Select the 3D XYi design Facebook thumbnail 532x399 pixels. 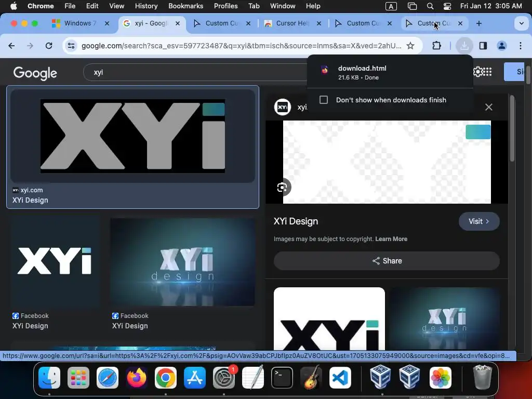click(182, 262)
